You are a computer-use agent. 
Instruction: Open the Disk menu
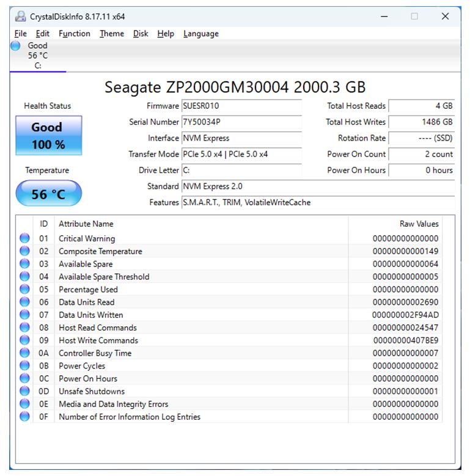pos(141,34)
